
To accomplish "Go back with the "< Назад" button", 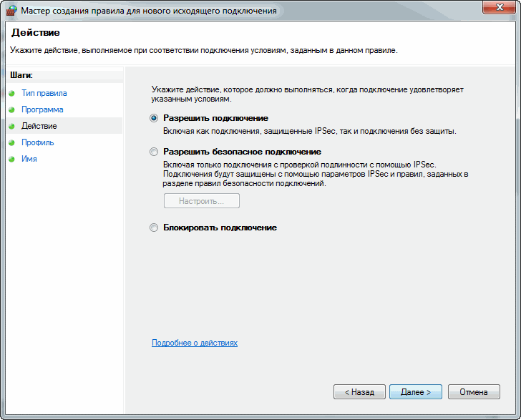I will coord(359,392).
